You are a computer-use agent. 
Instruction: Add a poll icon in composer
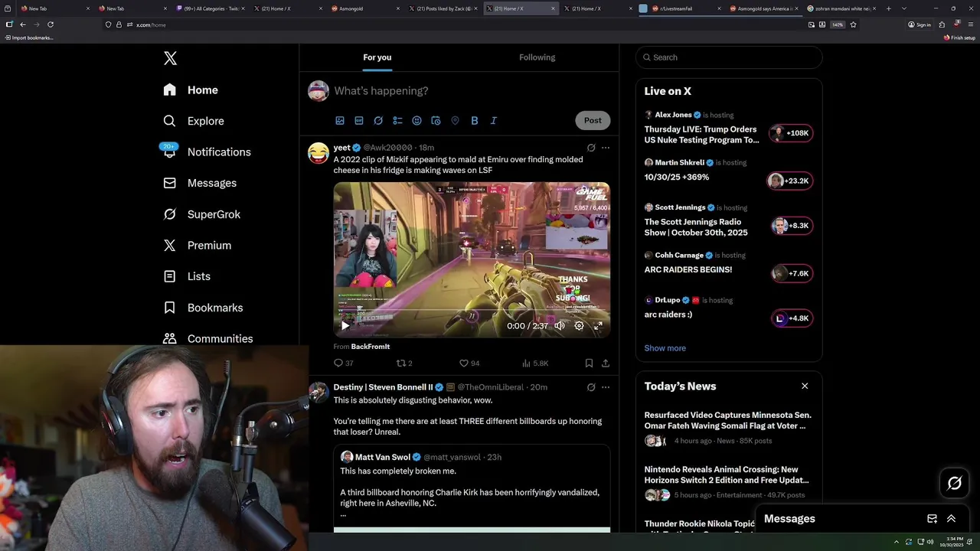tap(397, 120)
